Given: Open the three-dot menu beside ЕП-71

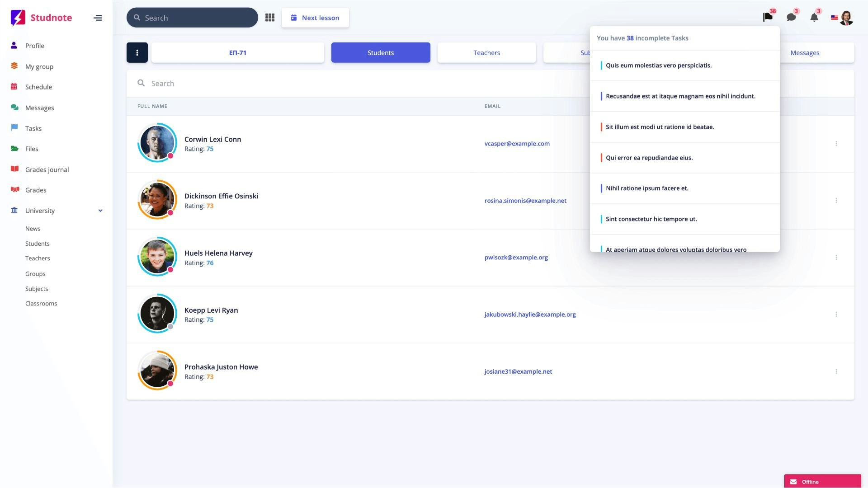Looking at the screenshot, I should click(x=137, y=52).
